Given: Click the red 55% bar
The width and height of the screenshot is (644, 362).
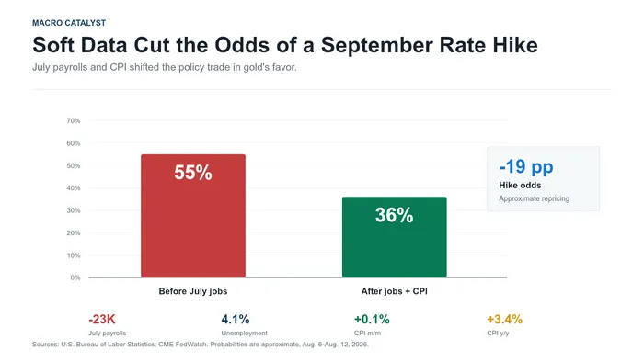Looking at the screenshot, I should click(x=193, y=216).
